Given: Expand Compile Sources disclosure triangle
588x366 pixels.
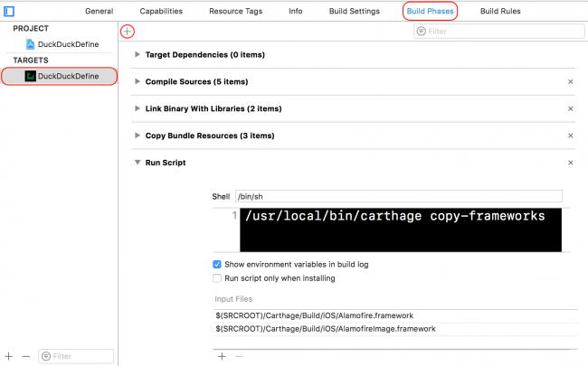Looking at the screenshot, I should tap(138, 81).
